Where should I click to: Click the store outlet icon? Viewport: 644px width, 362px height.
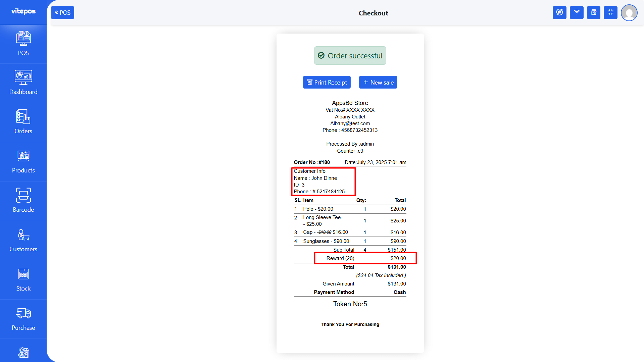pos(594,13)
